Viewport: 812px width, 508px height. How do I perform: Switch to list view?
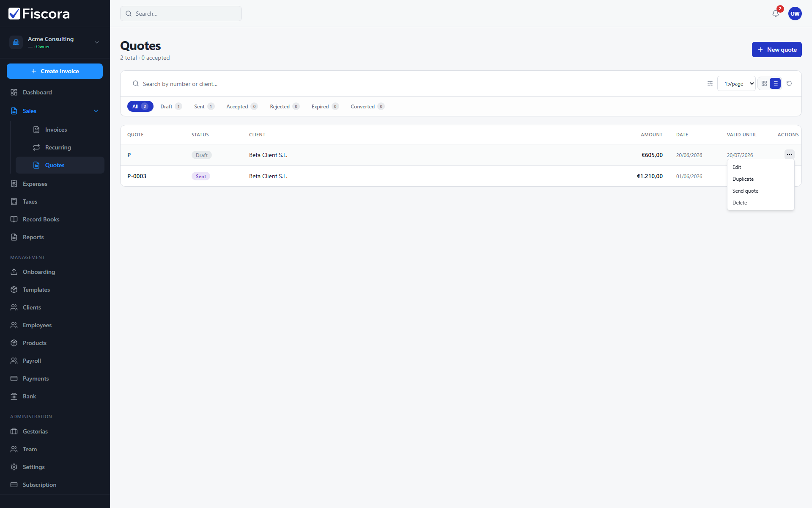(775, 83)
